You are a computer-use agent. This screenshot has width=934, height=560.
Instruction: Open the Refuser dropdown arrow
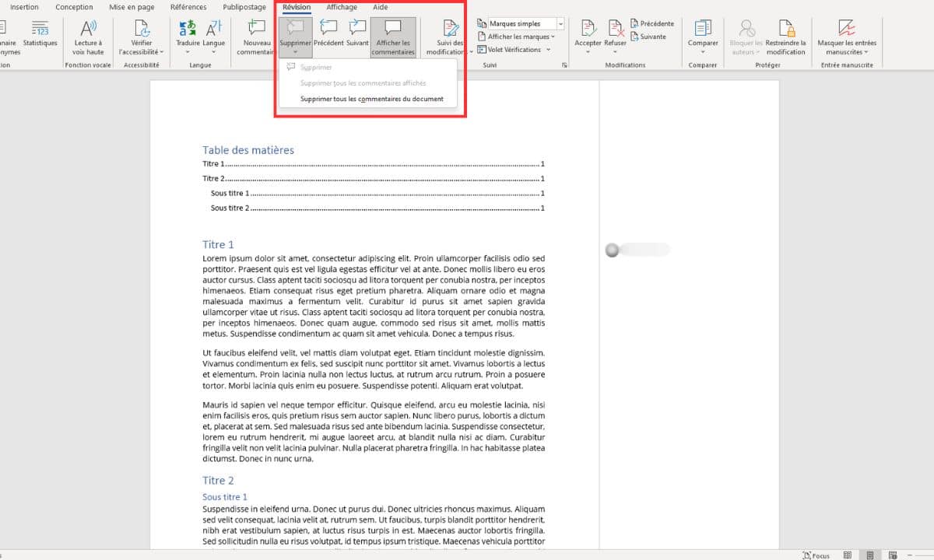(616, 52)
